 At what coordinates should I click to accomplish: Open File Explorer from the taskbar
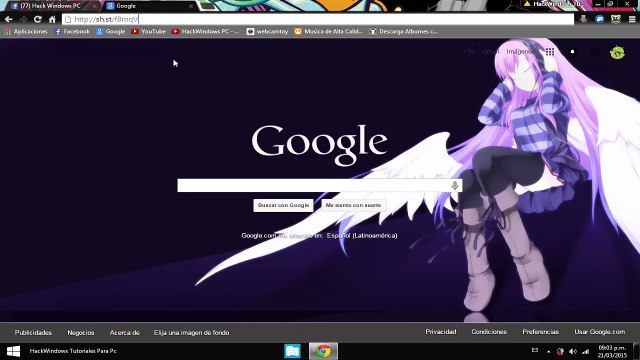pyautogui.click(x=292, y=351)
